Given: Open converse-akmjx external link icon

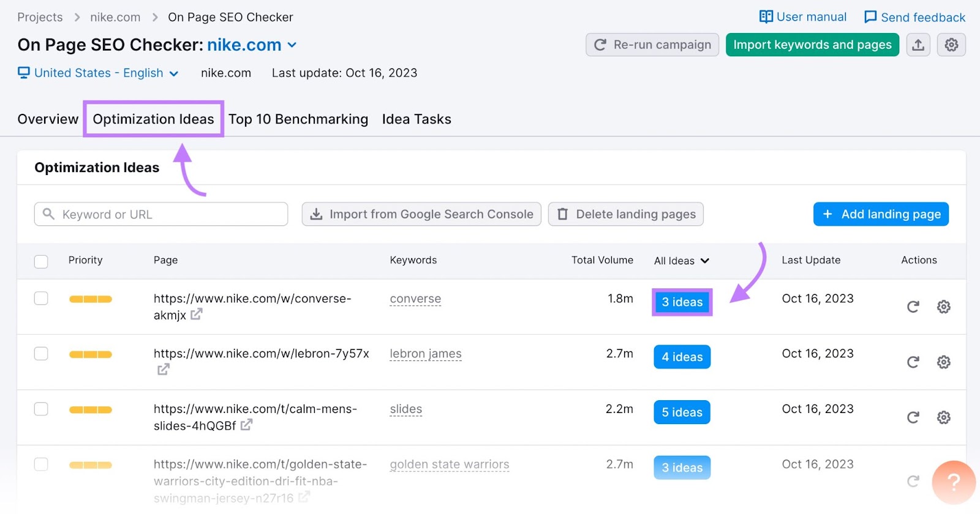Looking at the screenshot, I should (x=197, y=315).
